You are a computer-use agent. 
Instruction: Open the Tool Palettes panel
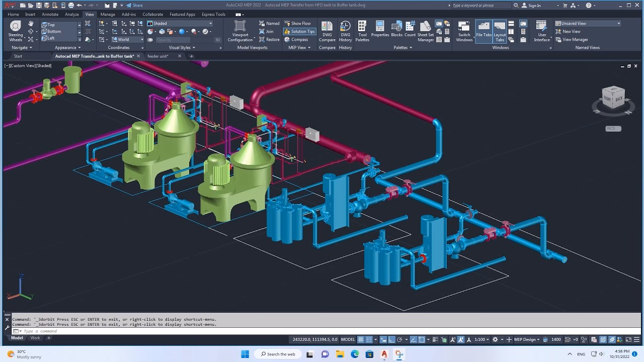coord(362,30)
